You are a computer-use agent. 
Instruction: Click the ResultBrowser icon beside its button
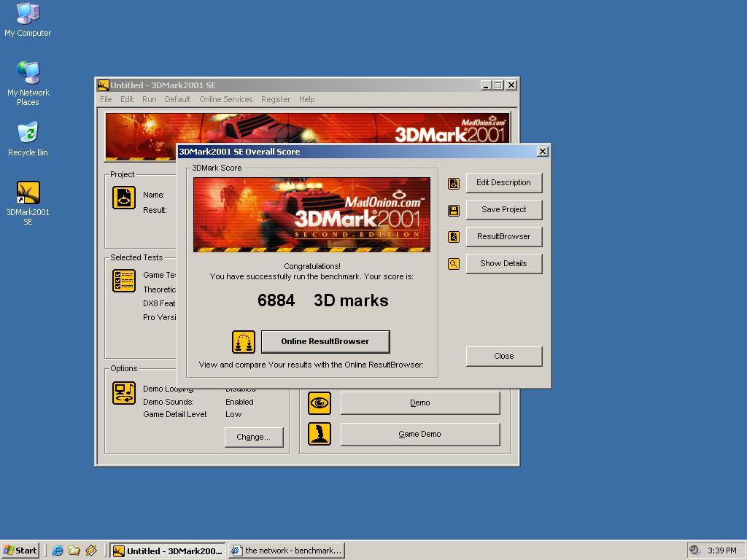[454, 237]
